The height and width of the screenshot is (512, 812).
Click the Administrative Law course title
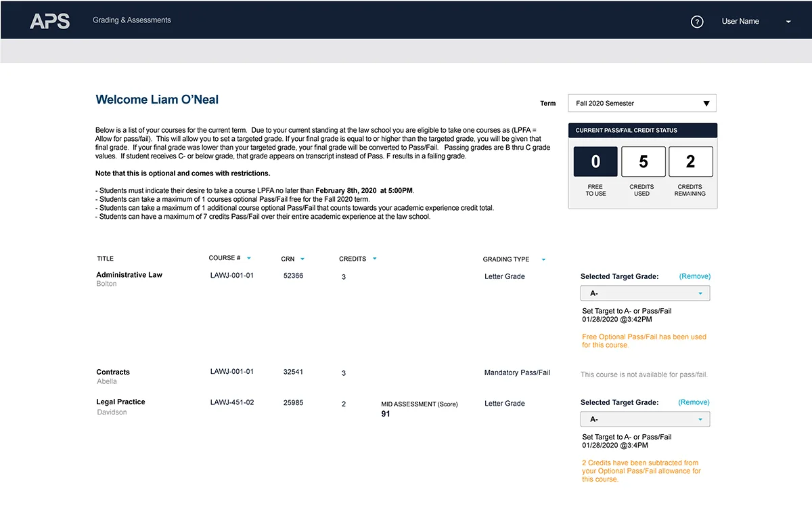point(129,275)
